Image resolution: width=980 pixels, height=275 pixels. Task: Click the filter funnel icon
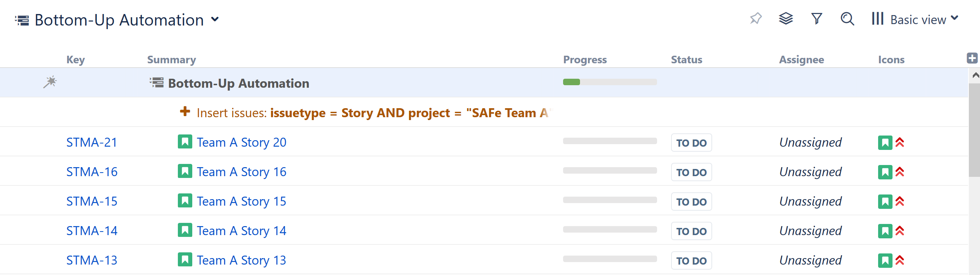(x=817, y=19)
